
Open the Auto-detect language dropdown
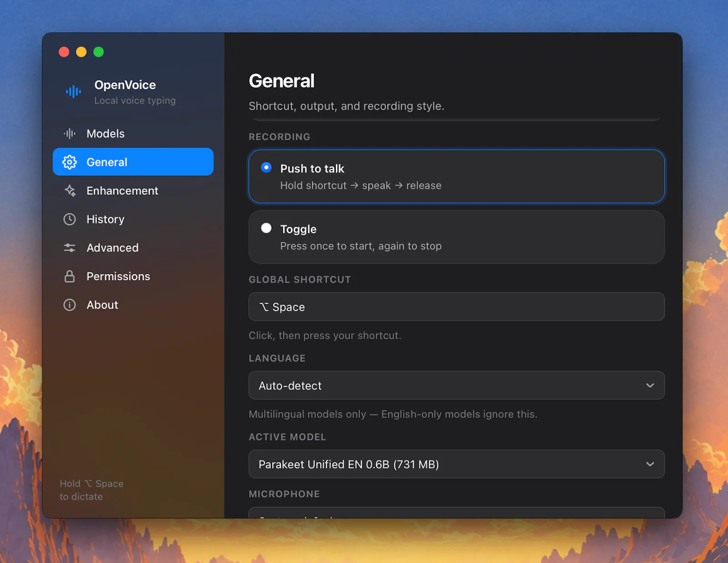[456, 385]
